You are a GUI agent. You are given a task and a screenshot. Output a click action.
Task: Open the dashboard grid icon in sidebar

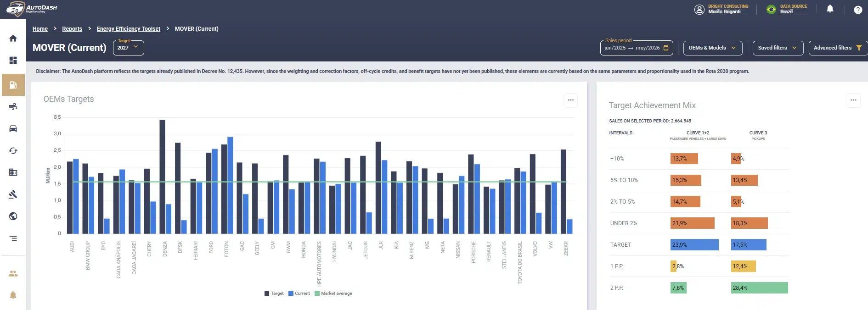click(x=13, y=61)
